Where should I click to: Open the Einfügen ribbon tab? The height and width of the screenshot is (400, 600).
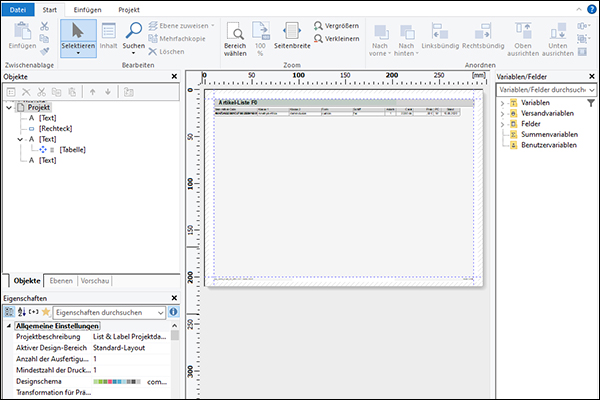pos(87,8)
